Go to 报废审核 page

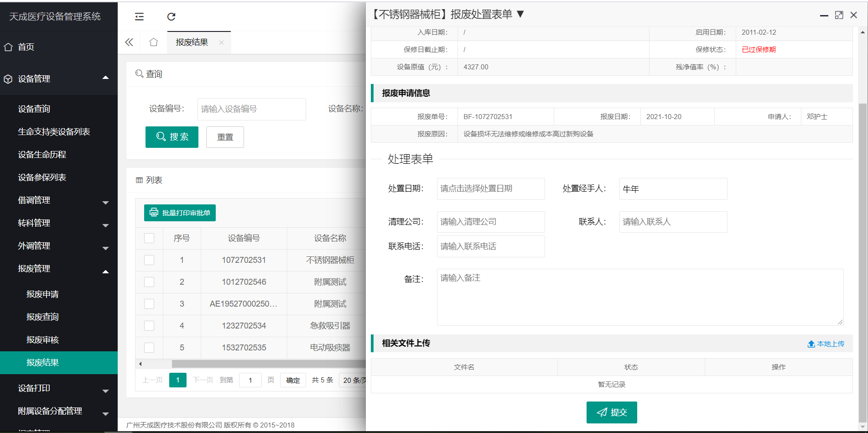point(42,339)
